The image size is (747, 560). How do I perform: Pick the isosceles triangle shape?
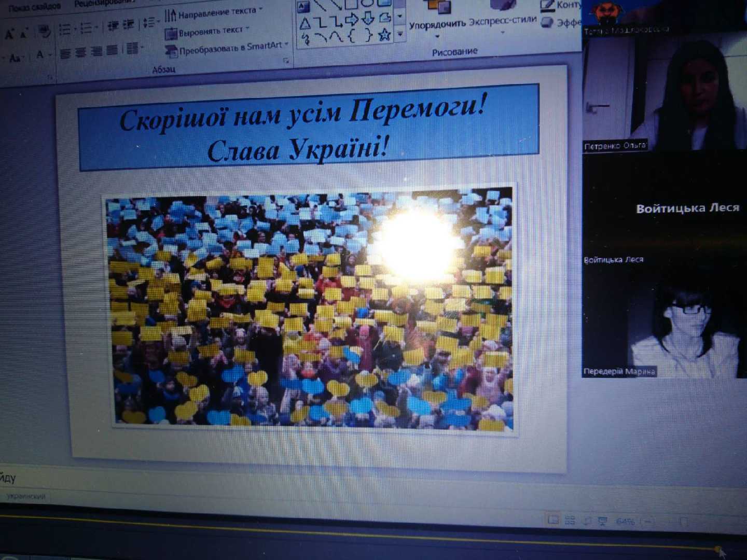[305, 22]
